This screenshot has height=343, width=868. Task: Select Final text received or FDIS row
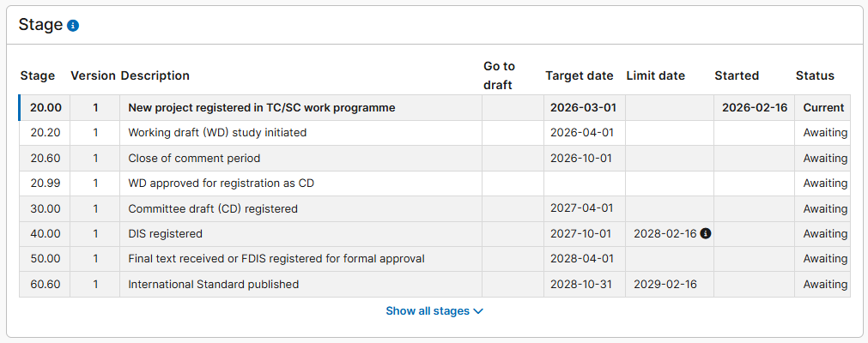point(276,259)
